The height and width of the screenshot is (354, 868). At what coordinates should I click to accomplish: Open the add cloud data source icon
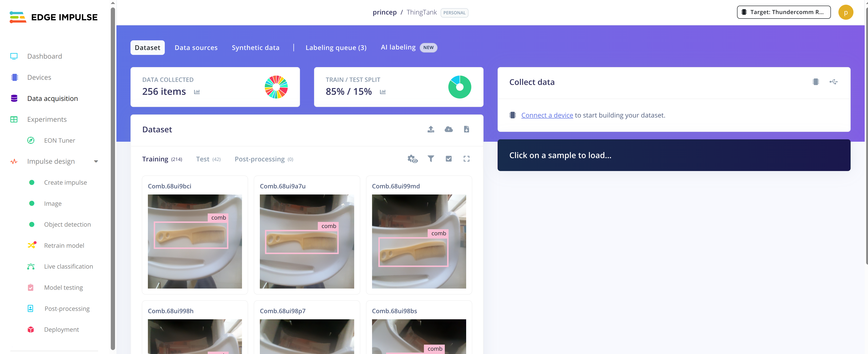click(x=449, y=129)
